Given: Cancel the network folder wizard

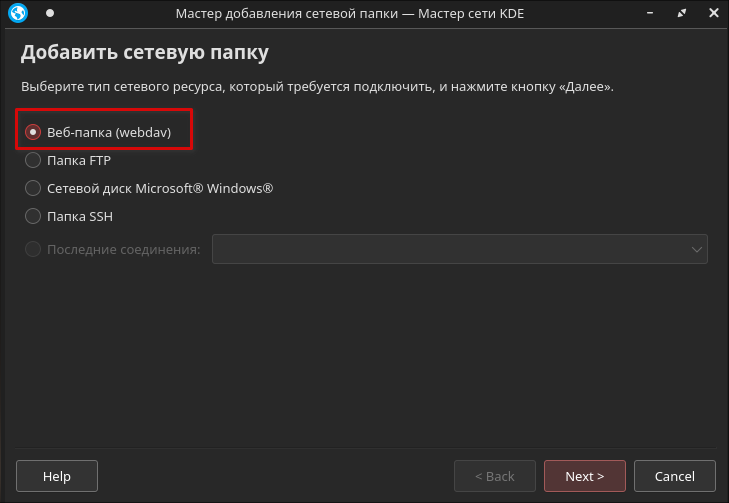Looking at the screenshot, I should [674, 476].
